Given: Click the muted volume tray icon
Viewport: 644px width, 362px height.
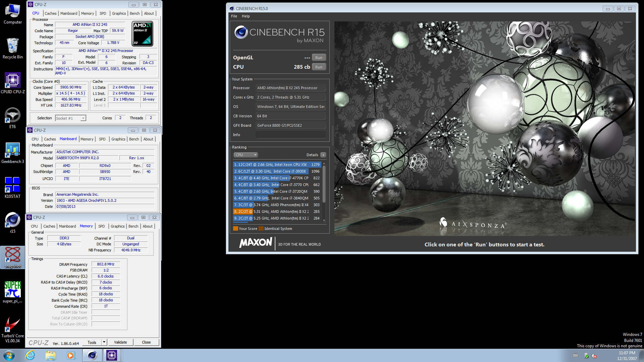Looking at the screenshot, I should coord(594,356).
